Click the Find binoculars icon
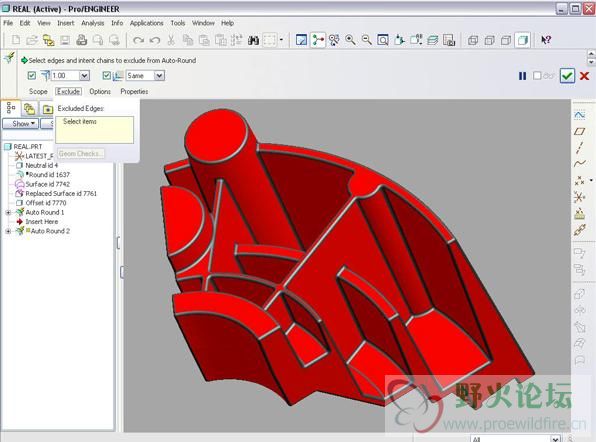Screen dimensions: 596x442 pyautogui.click(x=253, y=40)
